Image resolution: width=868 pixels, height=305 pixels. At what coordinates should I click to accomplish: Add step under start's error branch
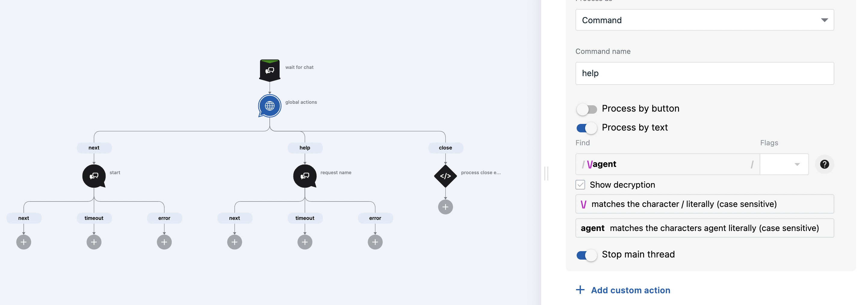[164, 242]
